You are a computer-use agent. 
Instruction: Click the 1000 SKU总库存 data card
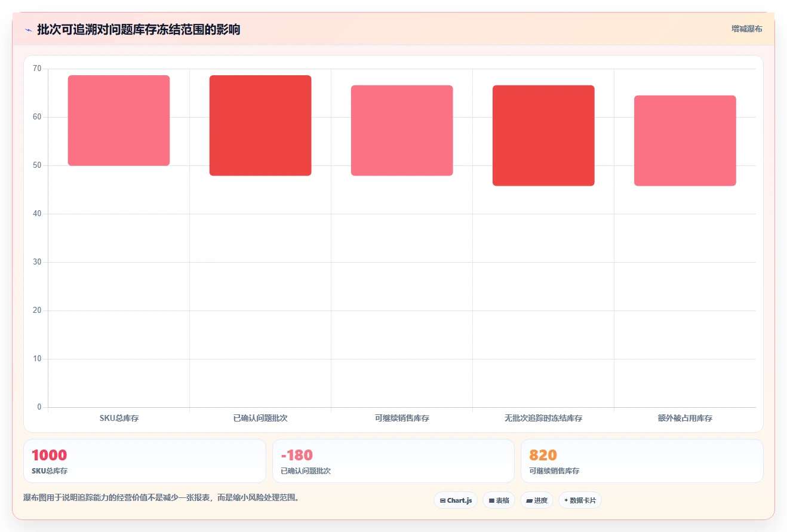(145, 461)
